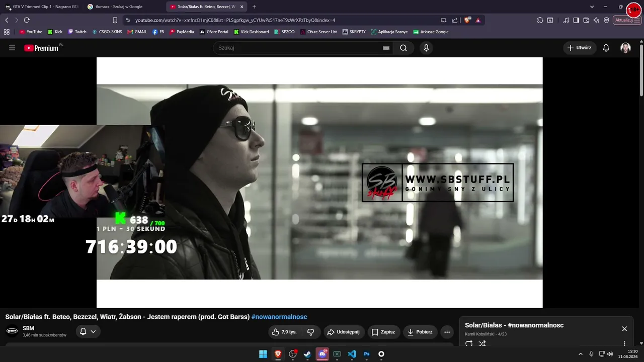Click the YouTube search magnifier button
This screenshot has height=362, width=644.
[404, 48]
